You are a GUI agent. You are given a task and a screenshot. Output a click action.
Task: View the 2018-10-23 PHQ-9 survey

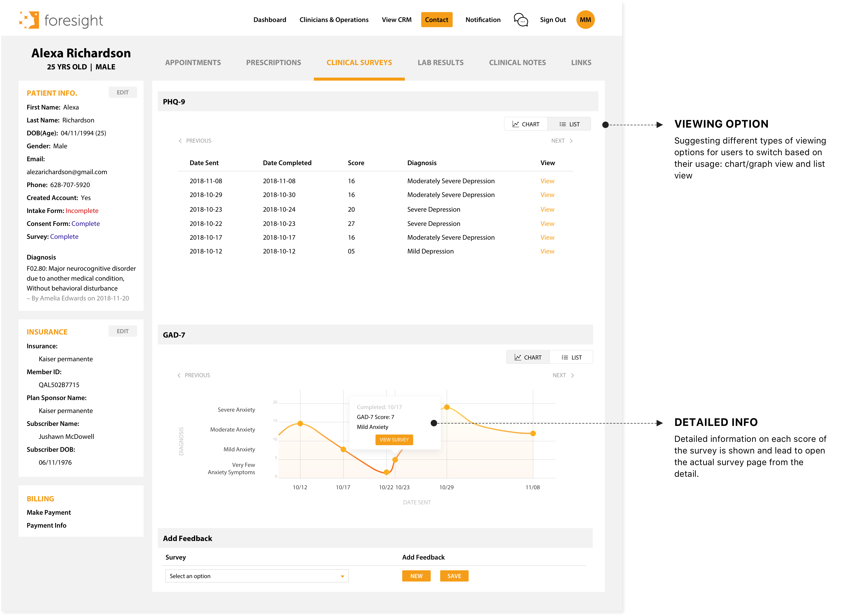[x=547, y=209]
